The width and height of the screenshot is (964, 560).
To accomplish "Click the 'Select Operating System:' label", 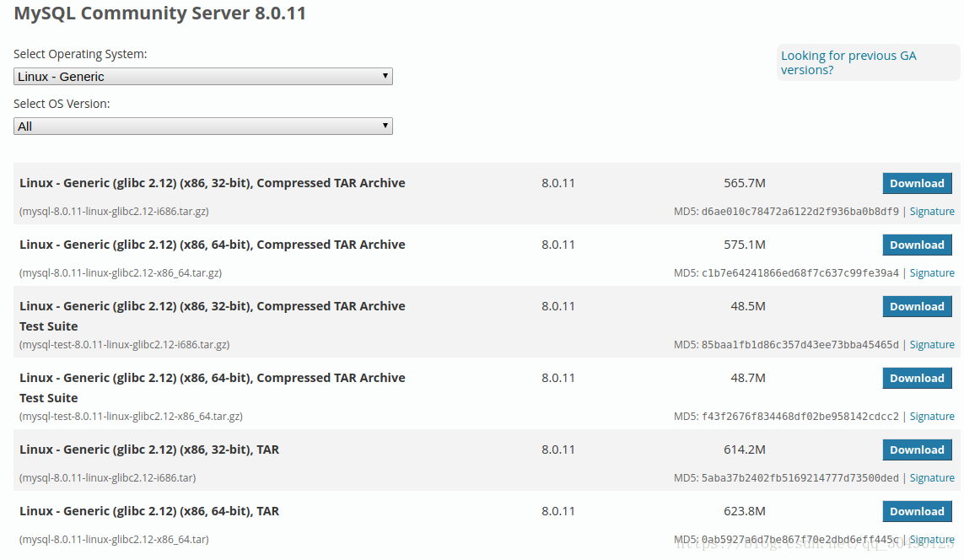I will pos(80,54).
